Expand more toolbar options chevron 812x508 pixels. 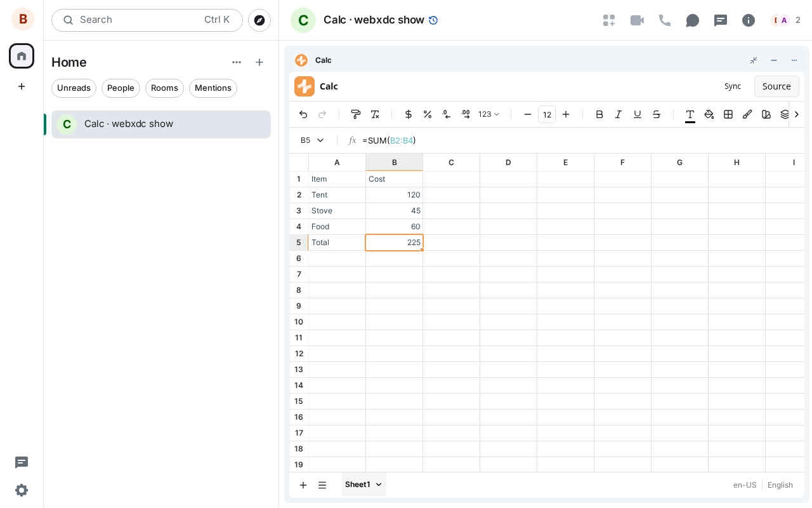(797, 114)
